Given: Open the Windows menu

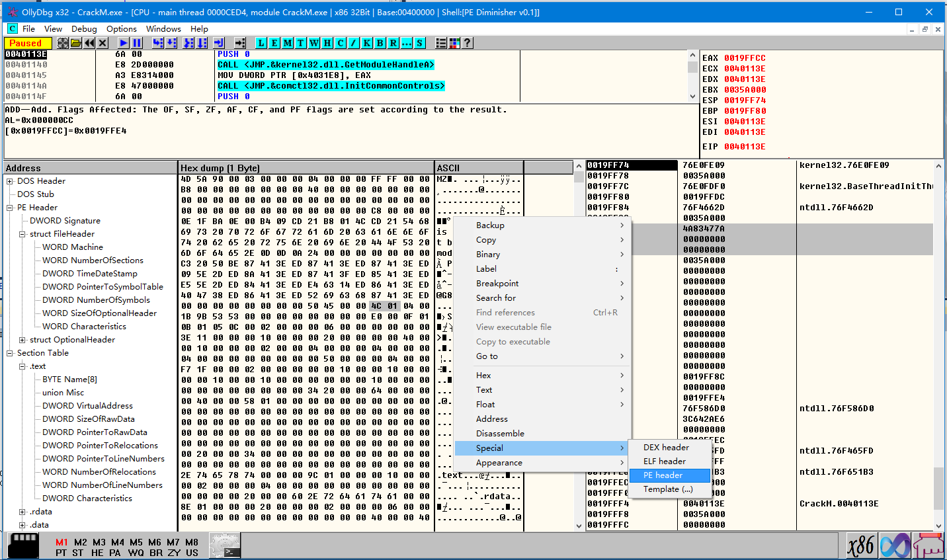Looking at the screenshot, I should click(x=163, y=28).
